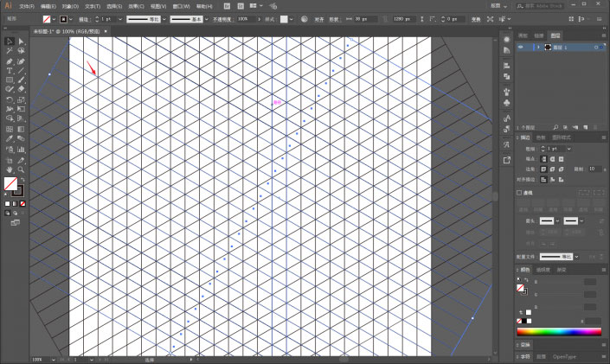Click the Isolate Selected Object icon
Viewport: 610px width, 364px height.
click(491, 19)
